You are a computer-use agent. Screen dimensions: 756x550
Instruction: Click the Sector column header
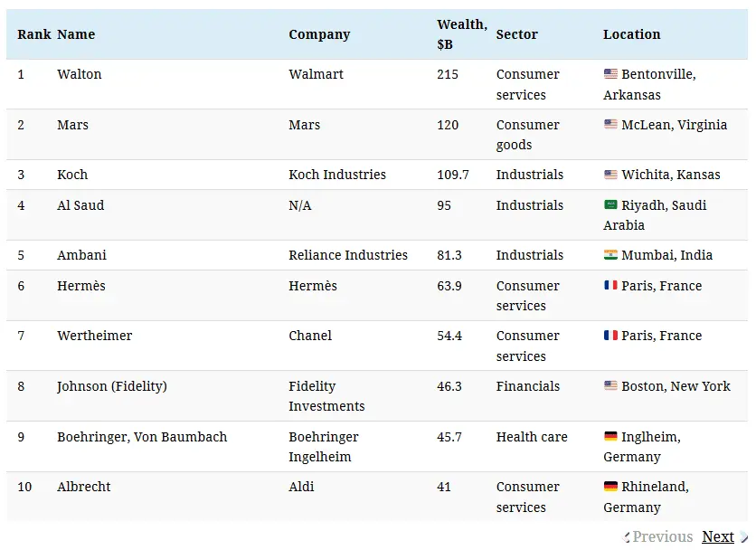(516, 34)
